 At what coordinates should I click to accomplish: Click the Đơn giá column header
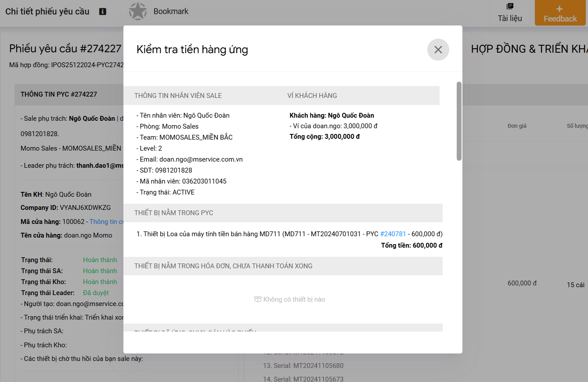(517, 126)
